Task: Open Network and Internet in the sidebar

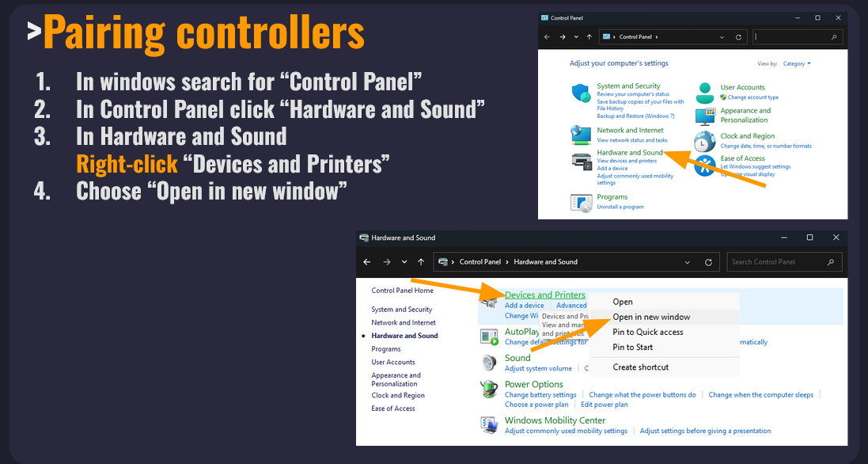Action: (404, 322)
